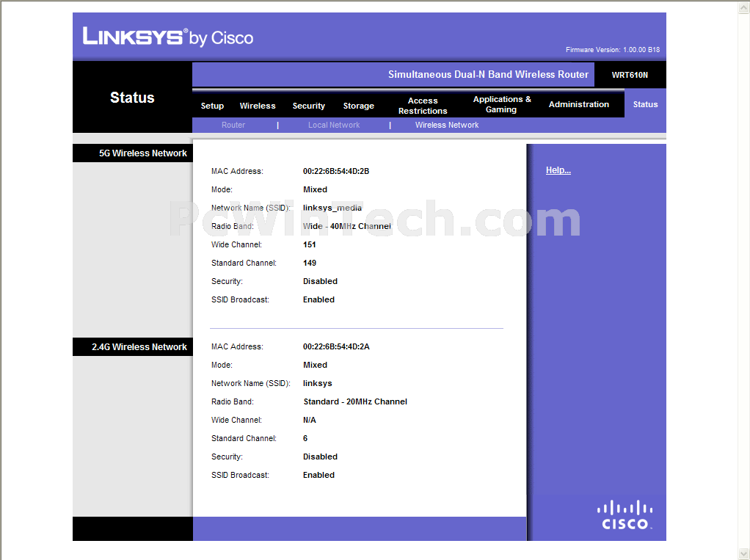Click the scrollbar down arrow
The width and height of the screenshot is (750, 560).
point(744,553)
